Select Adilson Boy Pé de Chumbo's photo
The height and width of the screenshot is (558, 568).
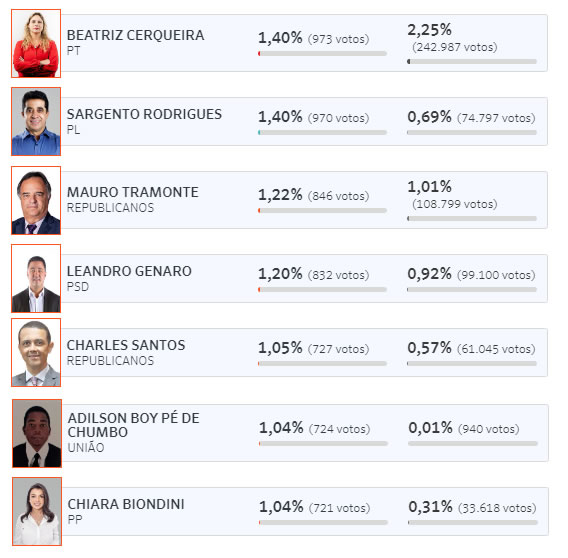pos(37,434)
